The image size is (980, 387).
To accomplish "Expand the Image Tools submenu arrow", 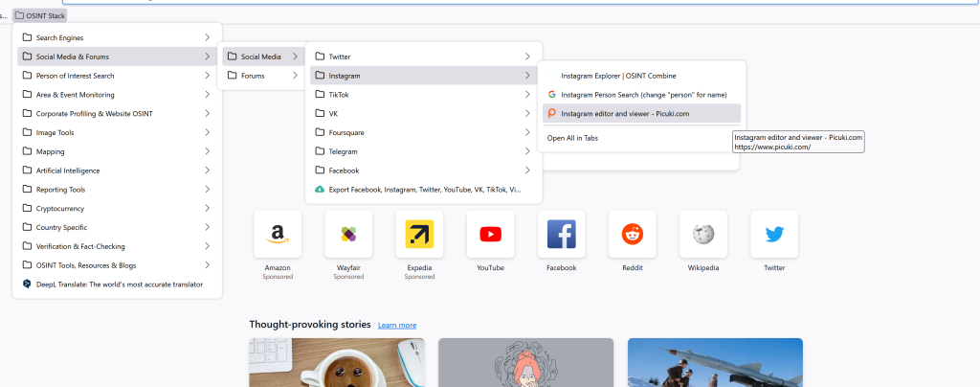I will 207,132.
